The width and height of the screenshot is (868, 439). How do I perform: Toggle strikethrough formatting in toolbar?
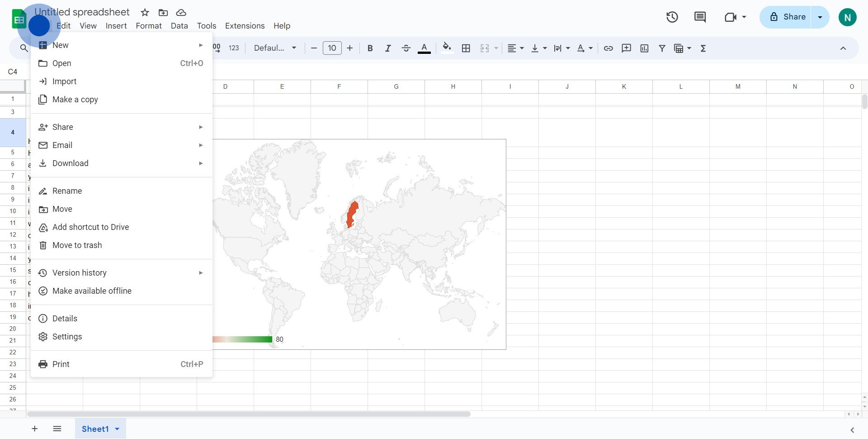[406, 48]
